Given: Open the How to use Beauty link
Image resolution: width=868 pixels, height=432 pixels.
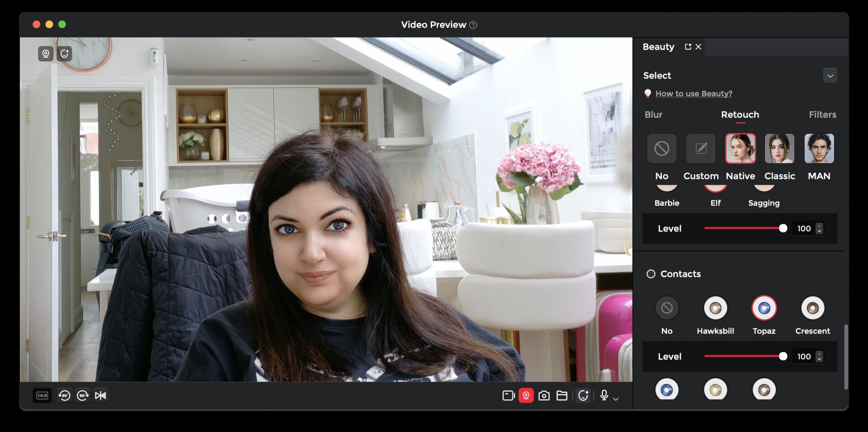Looking at the screenshot, I should tap(693, 94).
